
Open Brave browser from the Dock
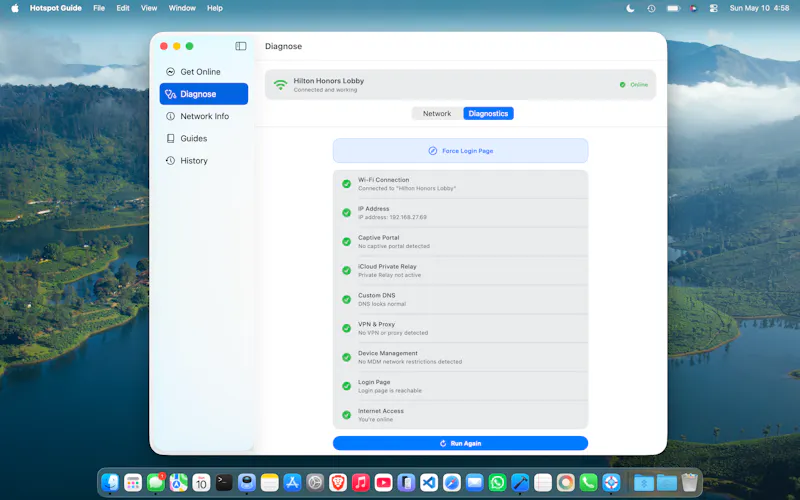tap(338, 482)
